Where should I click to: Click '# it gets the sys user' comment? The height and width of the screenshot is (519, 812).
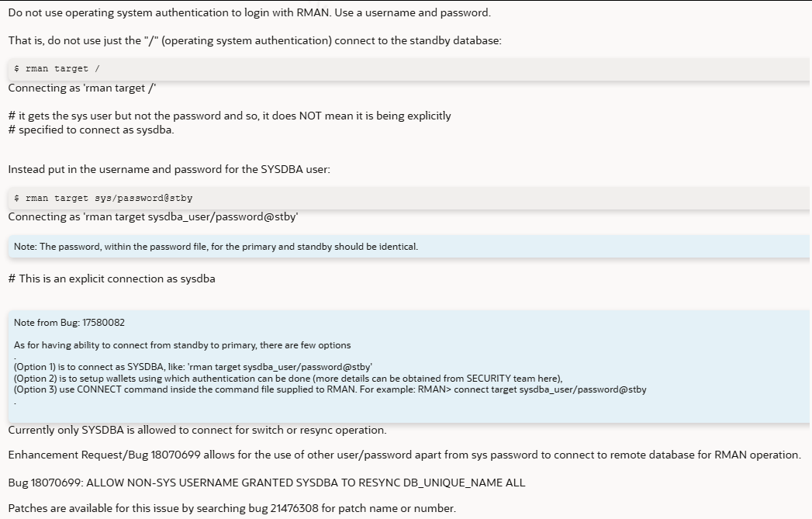point(230,116)
